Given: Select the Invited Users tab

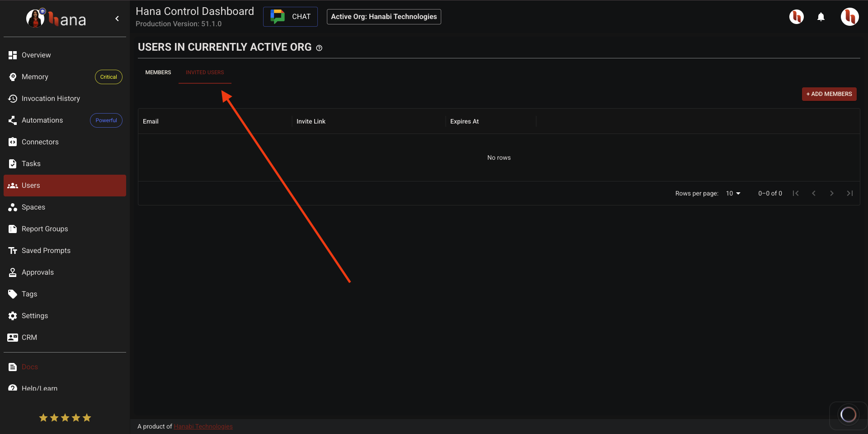Looking at the screenshot, I should (x=205, y=72).
